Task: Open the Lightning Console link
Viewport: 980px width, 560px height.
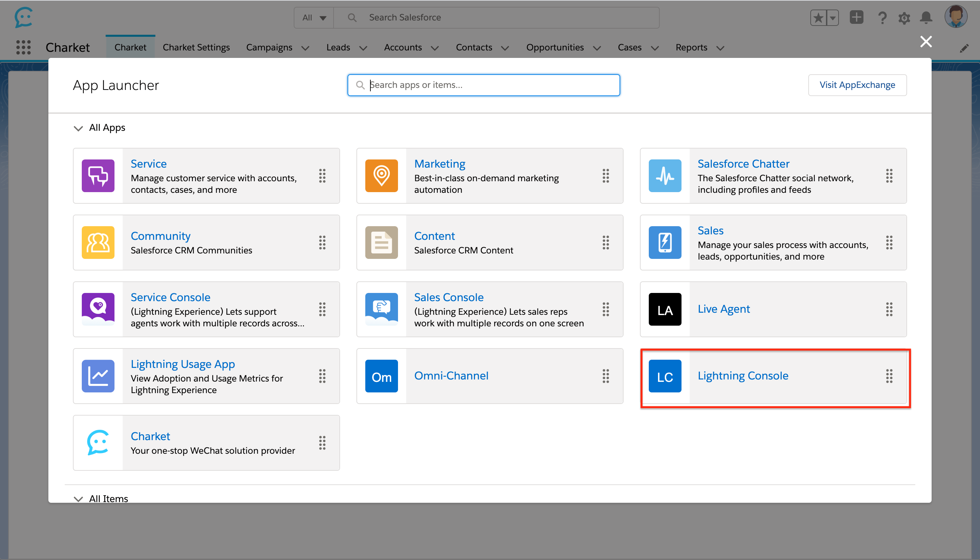Action: 743,375
